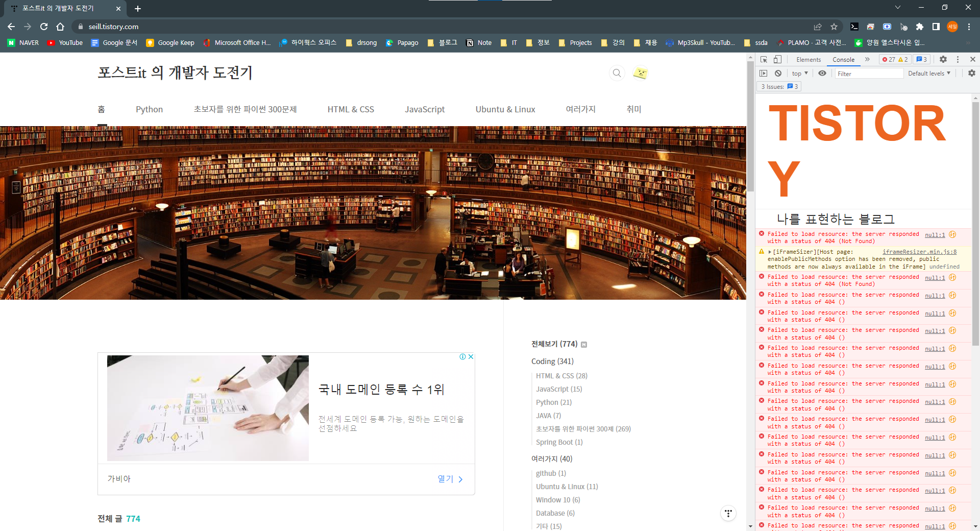Open the Papago bookmark
This screenshot has width=980, height=531.
(402, 43)
